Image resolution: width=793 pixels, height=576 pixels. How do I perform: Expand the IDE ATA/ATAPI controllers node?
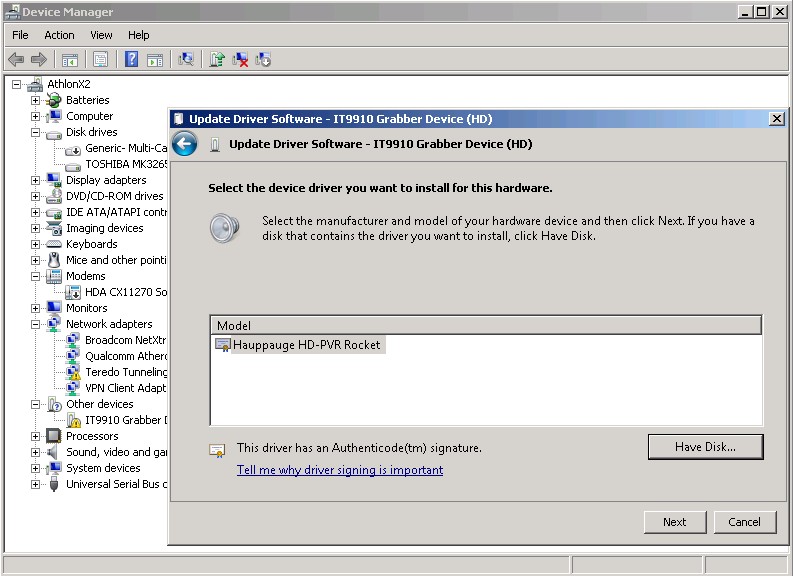[x=35, y=212]
